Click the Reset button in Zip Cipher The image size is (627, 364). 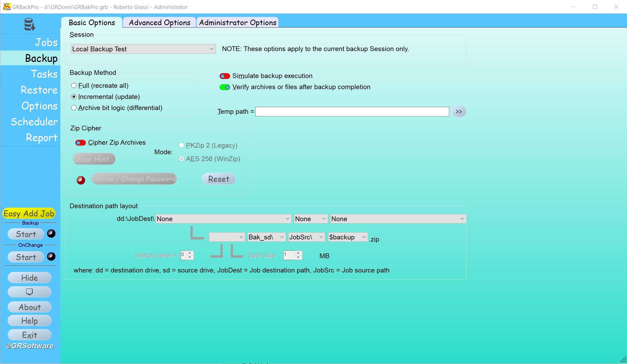219,179
